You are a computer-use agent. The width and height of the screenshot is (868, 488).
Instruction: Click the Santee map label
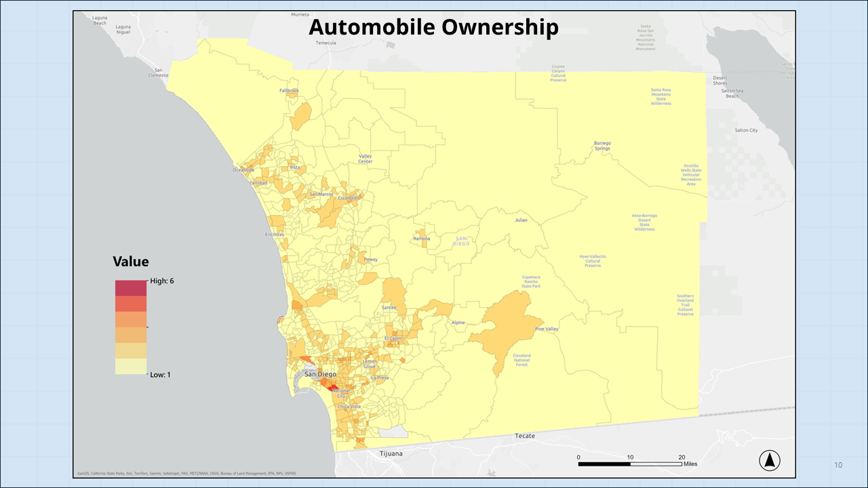[389, 307]
